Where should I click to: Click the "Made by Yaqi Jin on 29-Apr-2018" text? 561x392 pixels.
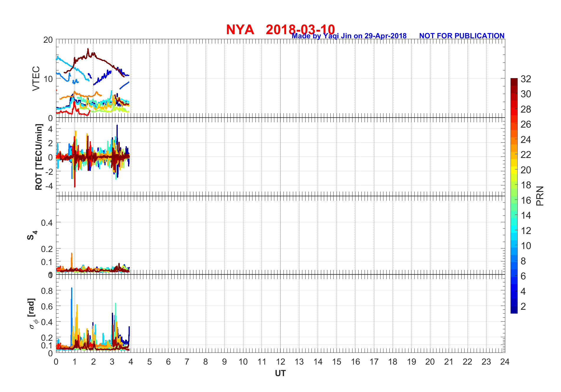pos(349,36)
